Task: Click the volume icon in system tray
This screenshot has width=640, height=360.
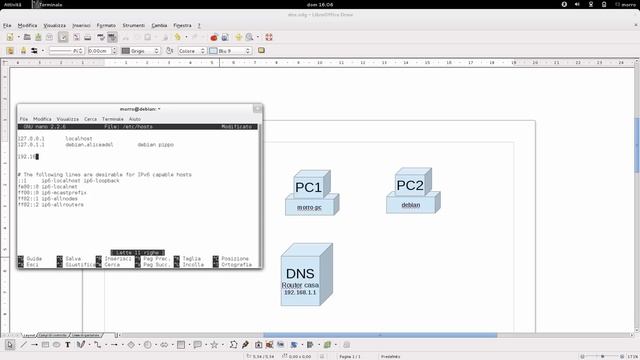Action: 577,4
